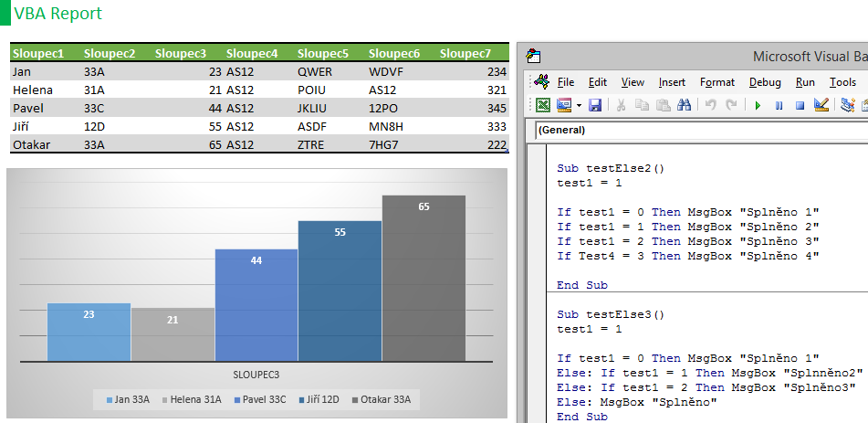Open the Run menu

coord(805,82)
